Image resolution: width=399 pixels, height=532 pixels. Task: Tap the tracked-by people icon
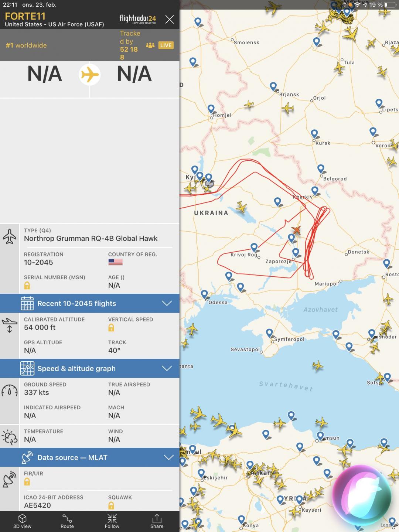tap(150, 45)
